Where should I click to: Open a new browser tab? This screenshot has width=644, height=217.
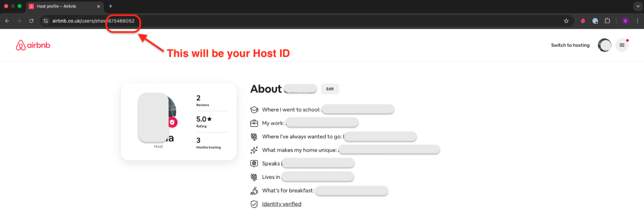click(111, 6)
